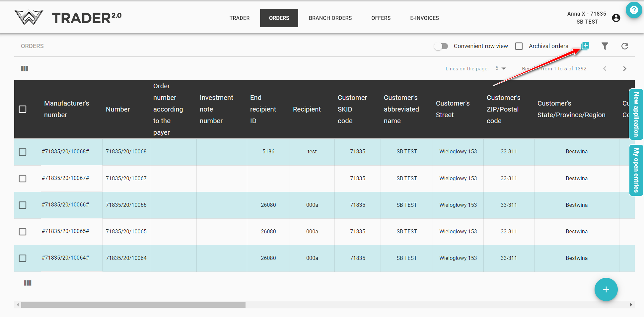Viewport: 644px width, 317px height.
Task: Expand the My open entries side panel
Action: (x=636, y=170)
